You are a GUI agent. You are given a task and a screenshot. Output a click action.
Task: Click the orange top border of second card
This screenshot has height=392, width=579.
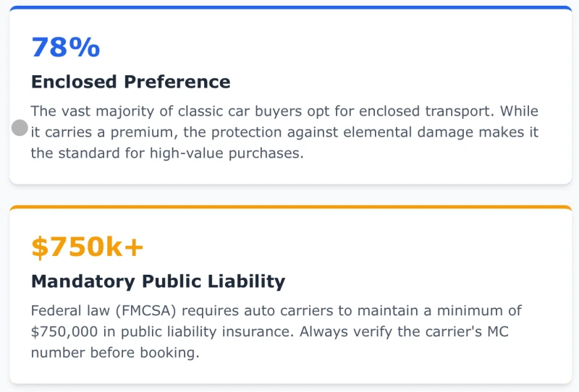[290, 208]
